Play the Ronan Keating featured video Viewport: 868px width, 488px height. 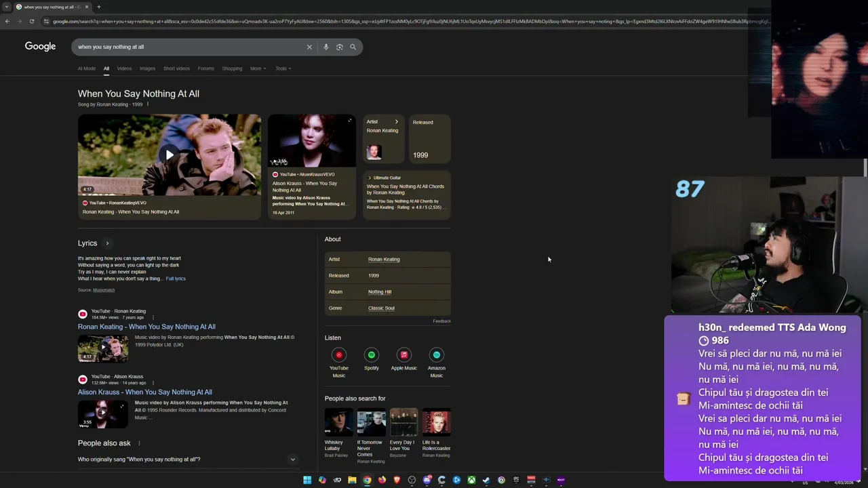point(170,155)
